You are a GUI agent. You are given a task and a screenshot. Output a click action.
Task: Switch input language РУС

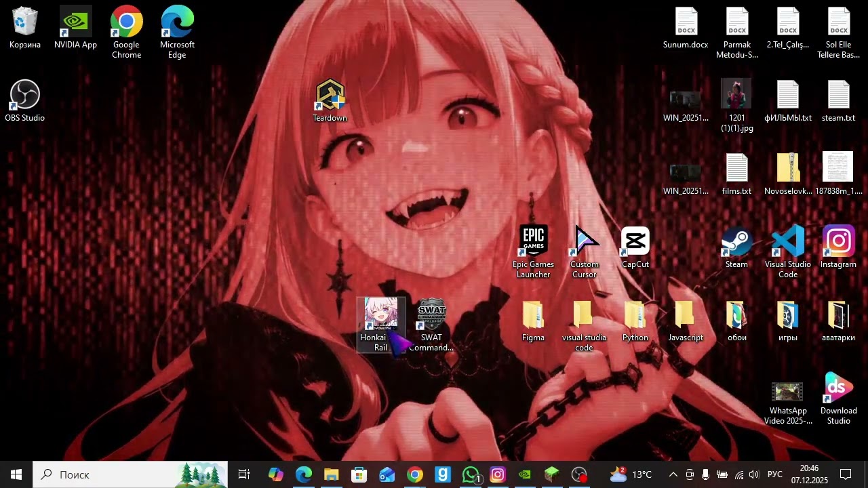774,474
